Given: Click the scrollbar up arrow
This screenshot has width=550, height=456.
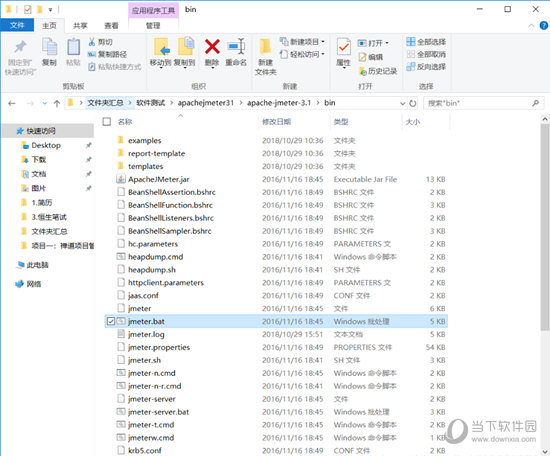Looking at the screenshot, I should point(545,119).
